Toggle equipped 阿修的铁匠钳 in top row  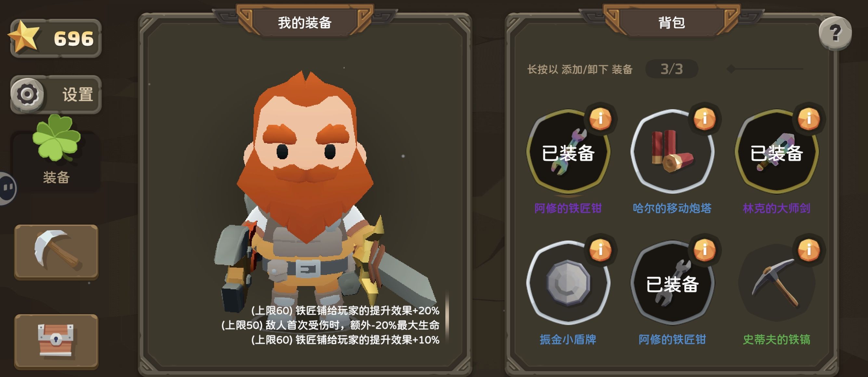(568, 151)
